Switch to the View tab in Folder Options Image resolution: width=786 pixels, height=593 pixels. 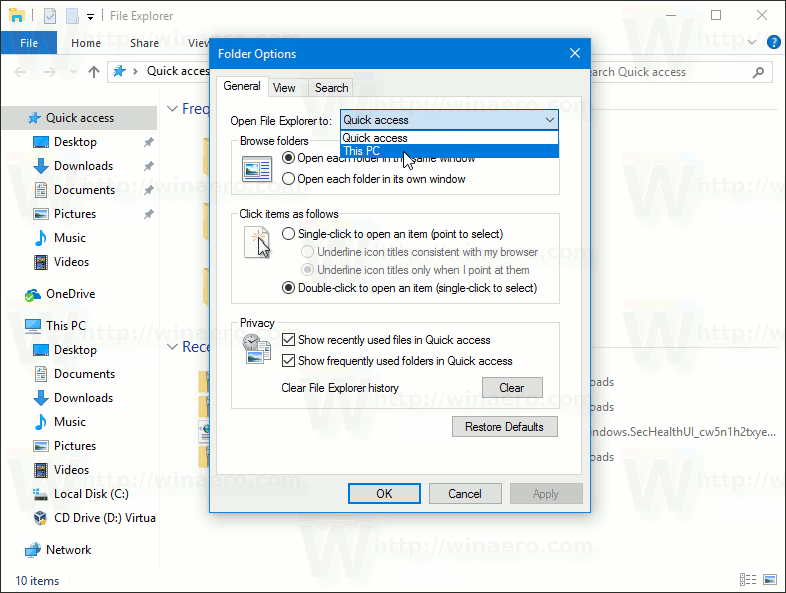[284, 88]
